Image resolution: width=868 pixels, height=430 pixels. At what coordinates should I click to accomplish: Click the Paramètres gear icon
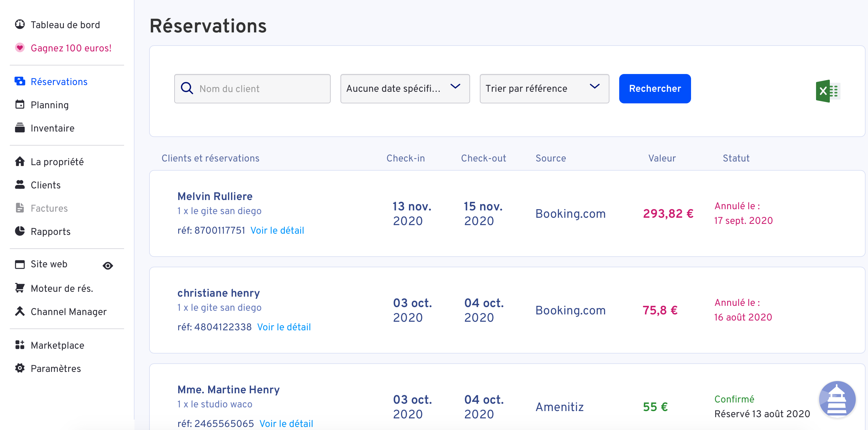click(20, 368)
